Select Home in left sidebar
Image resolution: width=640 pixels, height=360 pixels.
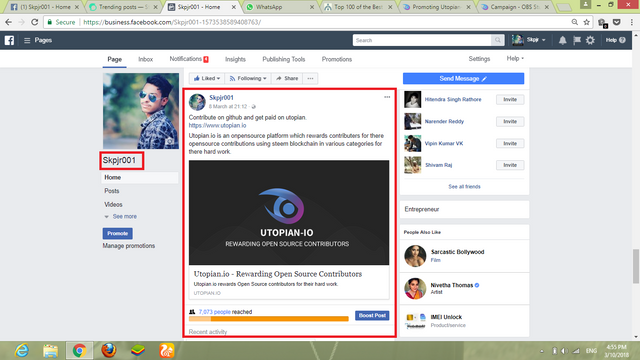(139, 178)
